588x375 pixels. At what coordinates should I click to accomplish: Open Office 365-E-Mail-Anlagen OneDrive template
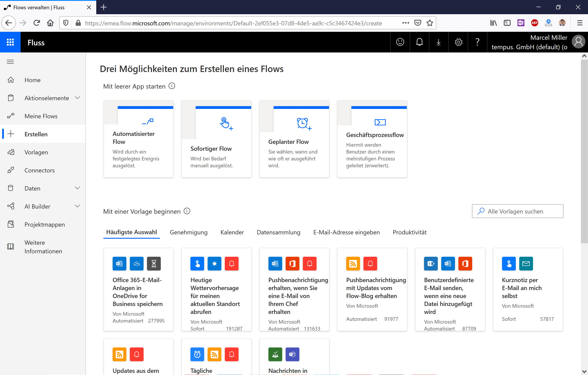(x=138, y=289)
